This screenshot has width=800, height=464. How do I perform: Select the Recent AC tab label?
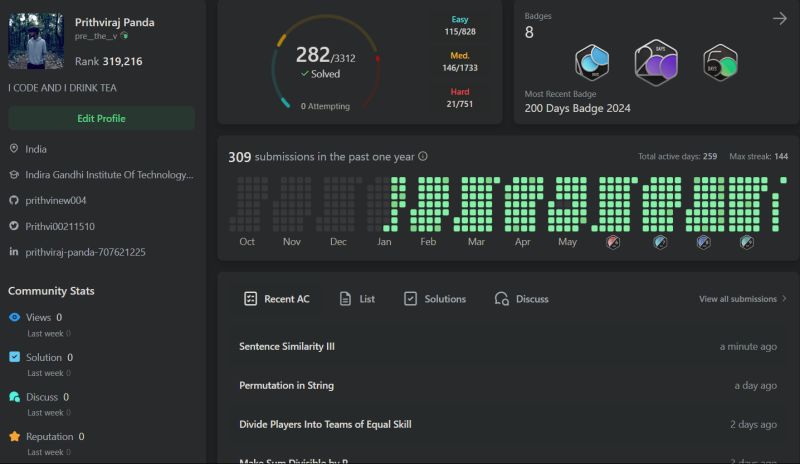click(287, 299)
